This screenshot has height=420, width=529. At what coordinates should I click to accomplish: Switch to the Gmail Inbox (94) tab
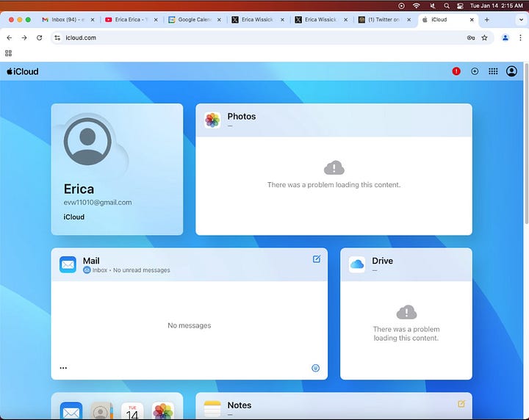pyautogui.click(x=68, y=20)
